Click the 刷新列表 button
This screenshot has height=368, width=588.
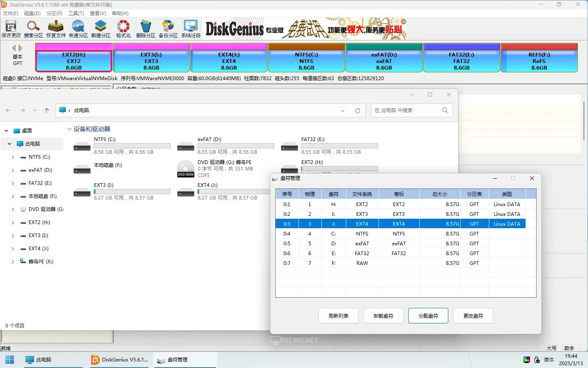(339, 316)
